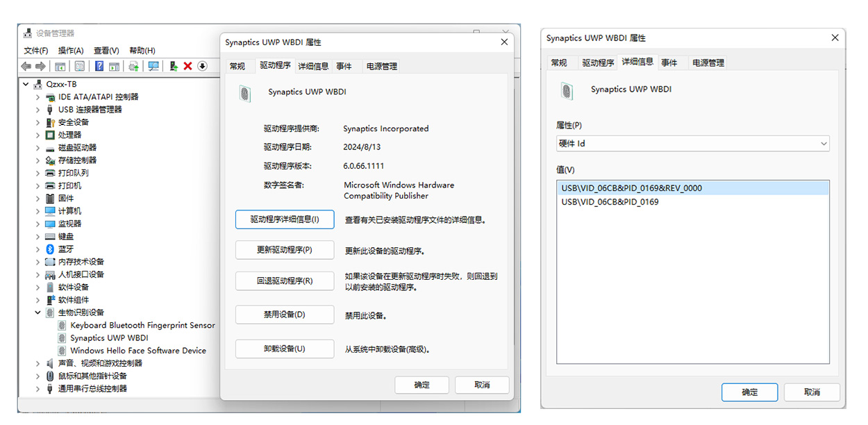Expand the 人机接口设备 node

(38, 274)
